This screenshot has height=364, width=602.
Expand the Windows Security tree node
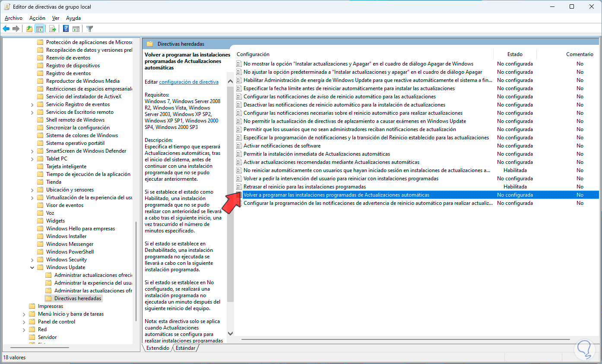pos(32,260)
